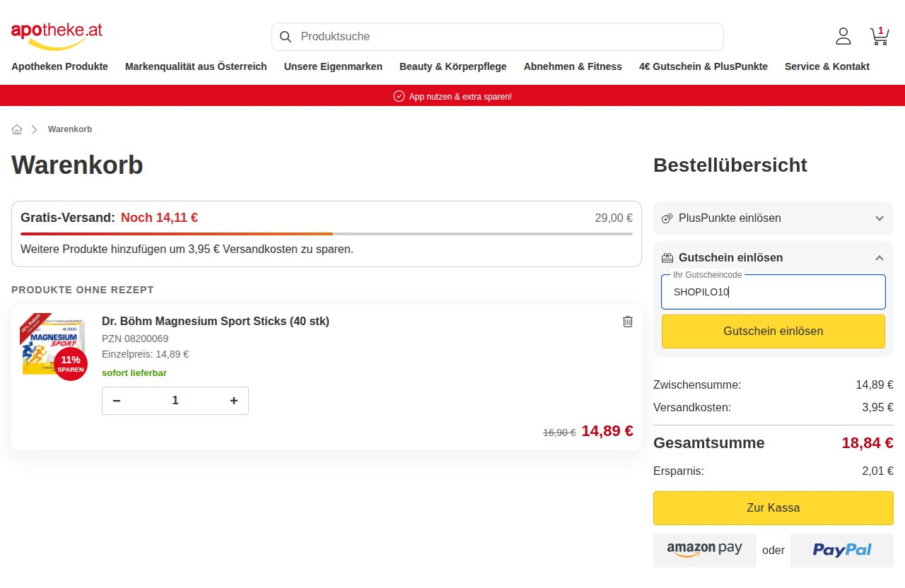Click the Versandkosten 3,95 € value

click(x=877, y=407)
